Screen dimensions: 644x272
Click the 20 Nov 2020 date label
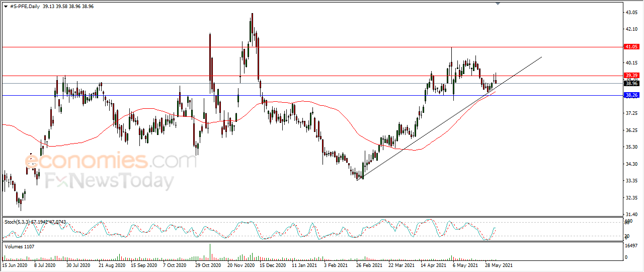point(240,264)
